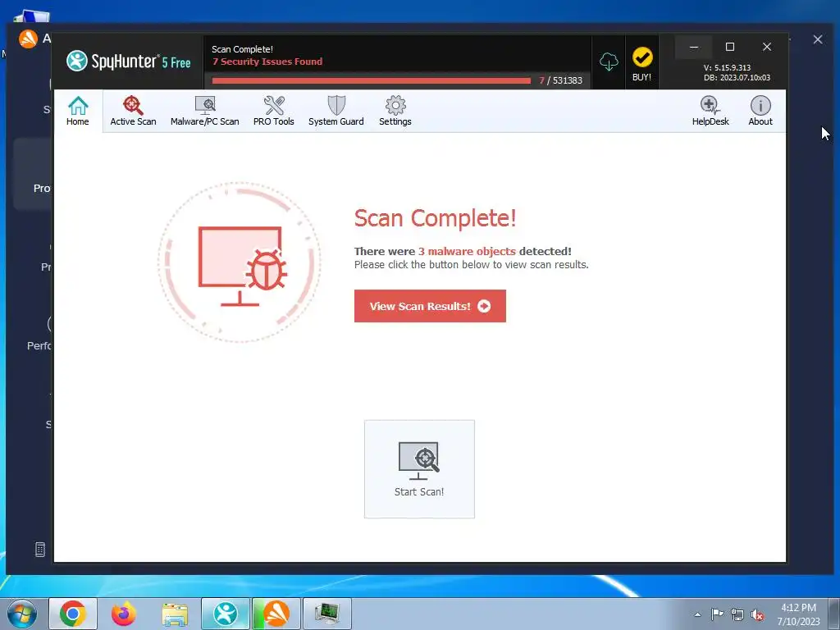Open SpyHunter Settings gear

click(395, 111)
